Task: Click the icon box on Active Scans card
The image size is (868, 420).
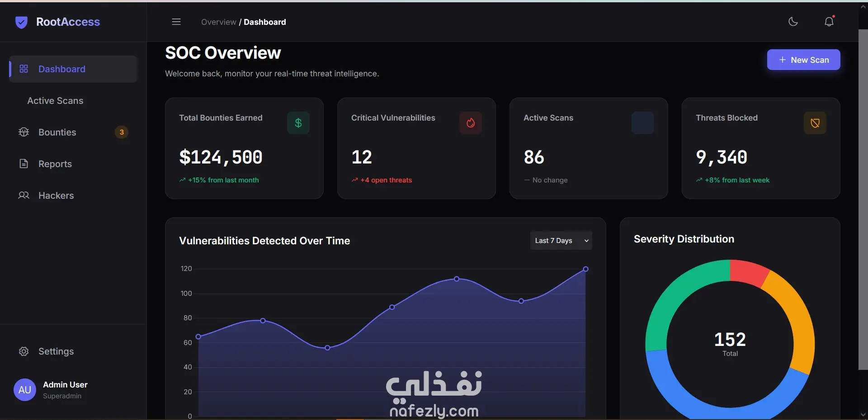Action: tap(643, 123)
